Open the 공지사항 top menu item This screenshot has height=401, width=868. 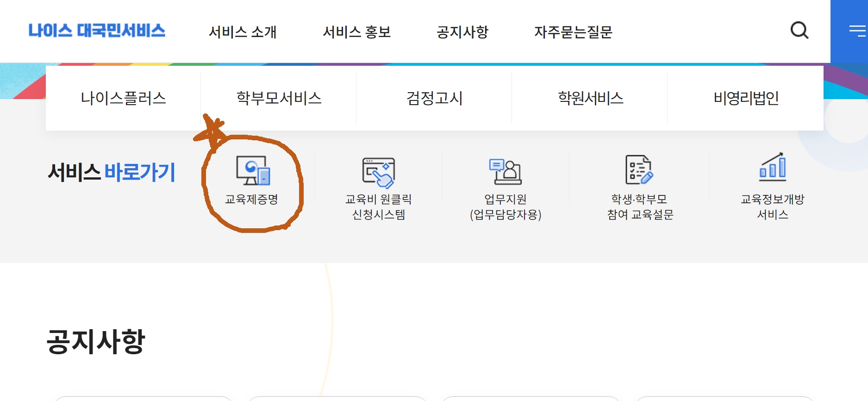pyautogui.click(x=462, y=32)
